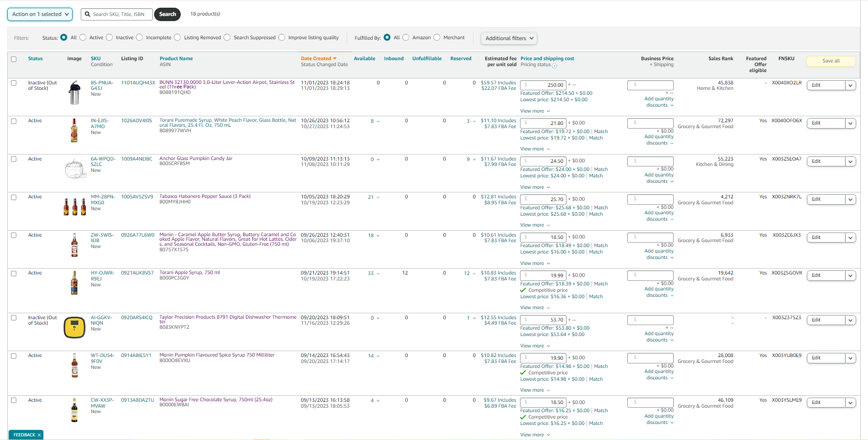Click the price field showing 250.00
Image resolution: width=868 pixels, height=440 pixels.
(x=543, y=85)
